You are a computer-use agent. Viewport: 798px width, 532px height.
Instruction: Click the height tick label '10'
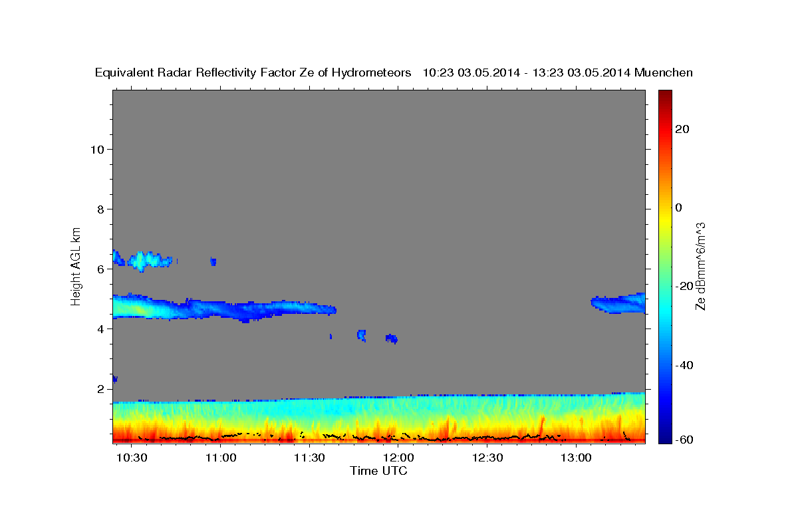click(x=98, y=149)
